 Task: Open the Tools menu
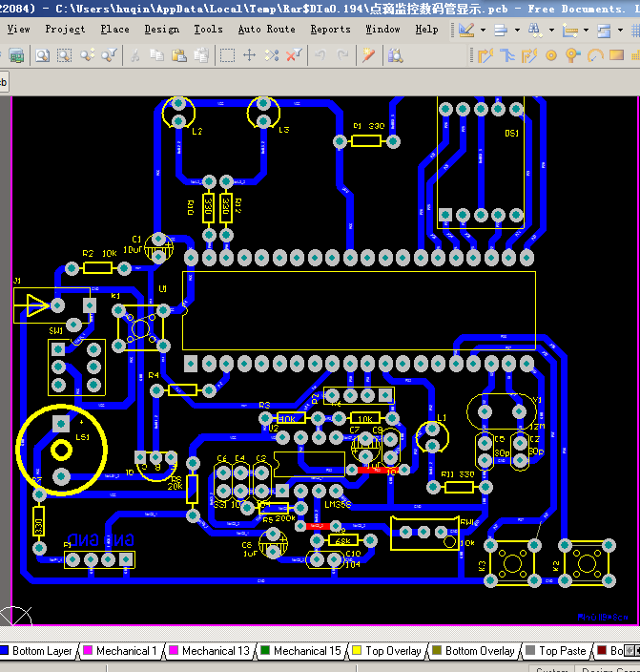pos(208,30)
